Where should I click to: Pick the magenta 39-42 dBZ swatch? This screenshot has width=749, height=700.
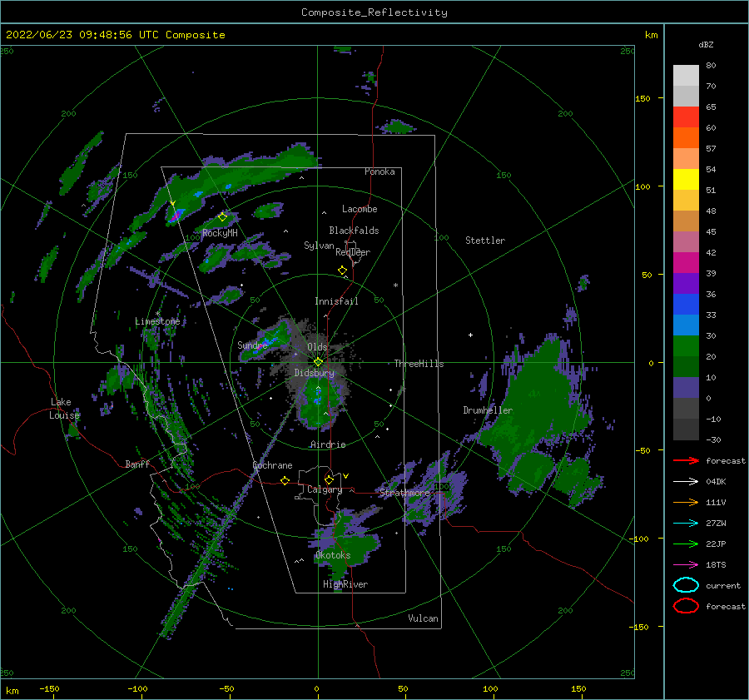pyautogui.click(x=686, y=262)
